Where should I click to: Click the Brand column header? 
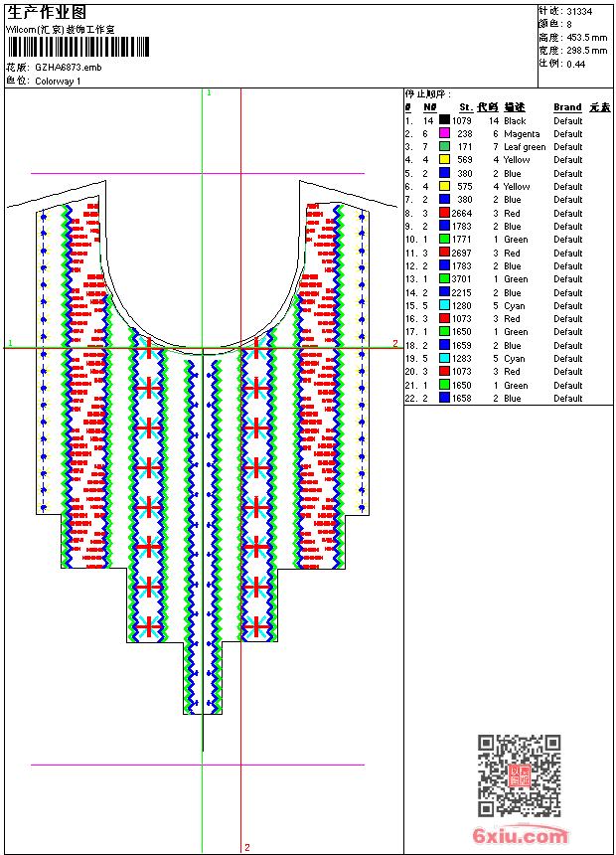[x=567, y=107]
